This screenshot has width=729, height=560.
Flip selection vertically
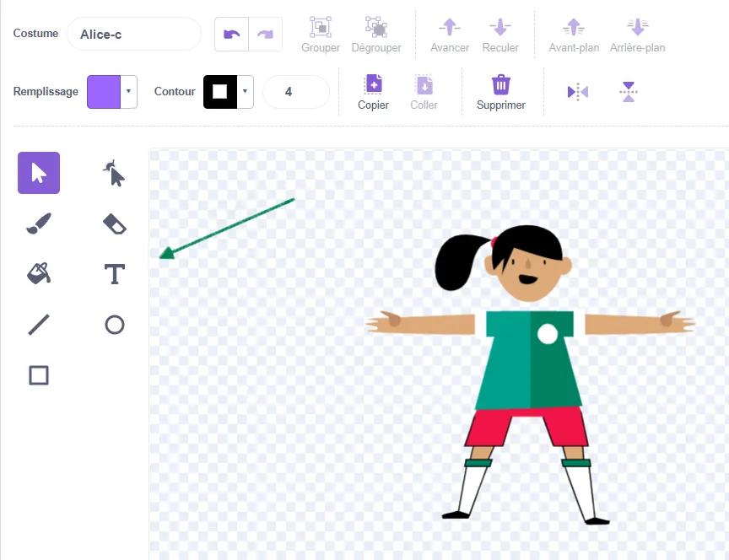pyautogui.click(x=629, y=92)
